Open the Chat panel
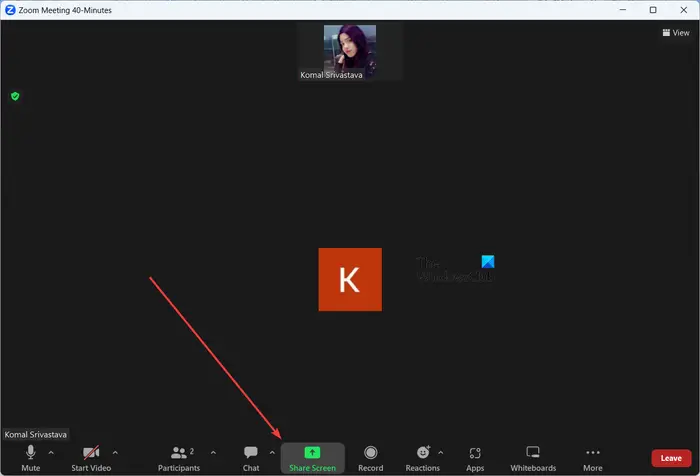Viewport: 700px width, 476px height. pos(251,458)
